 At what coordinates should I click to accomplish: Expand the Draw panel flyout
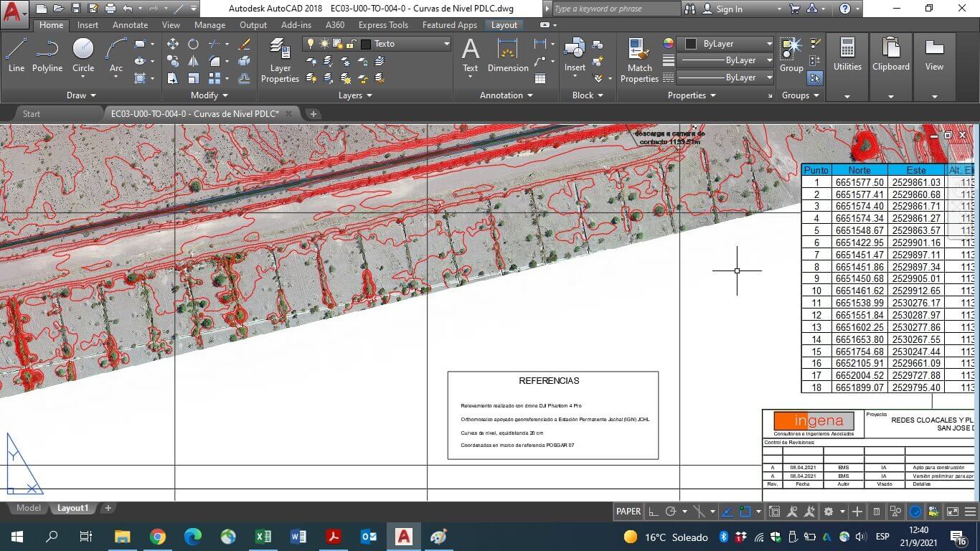pos(80,95)
